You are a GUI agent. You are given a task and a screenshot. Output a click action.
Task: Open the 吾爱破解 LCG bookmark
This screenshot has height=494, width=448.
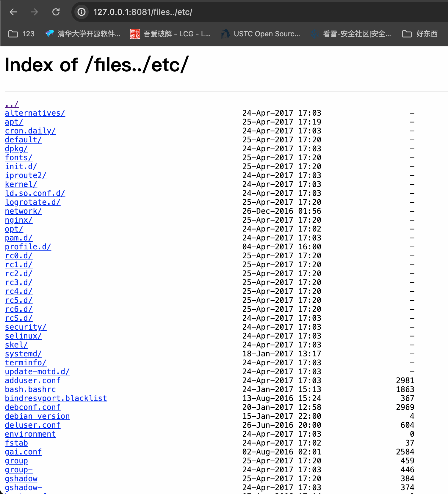(170, 34)
